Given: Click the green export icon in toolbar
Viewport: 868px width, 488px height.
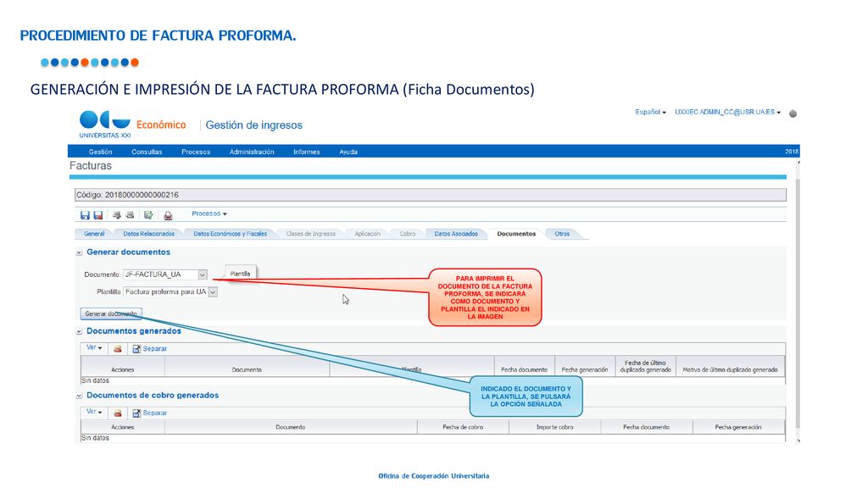Looking at the screenshot, I should tap(148, 214).
